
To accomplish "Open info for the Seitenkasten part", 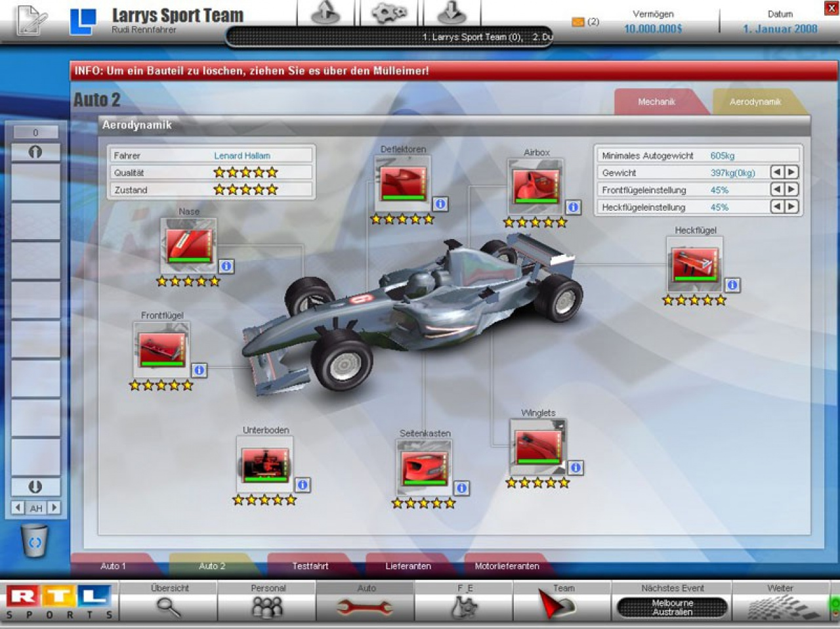I will (x=461, y=488).
